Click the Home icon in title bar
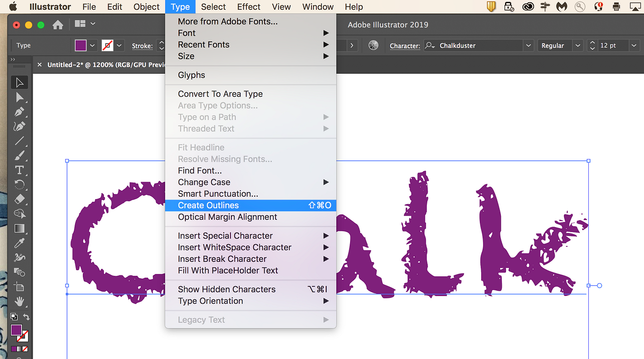The width and height of the screenshot is (644, 359). 57,25
